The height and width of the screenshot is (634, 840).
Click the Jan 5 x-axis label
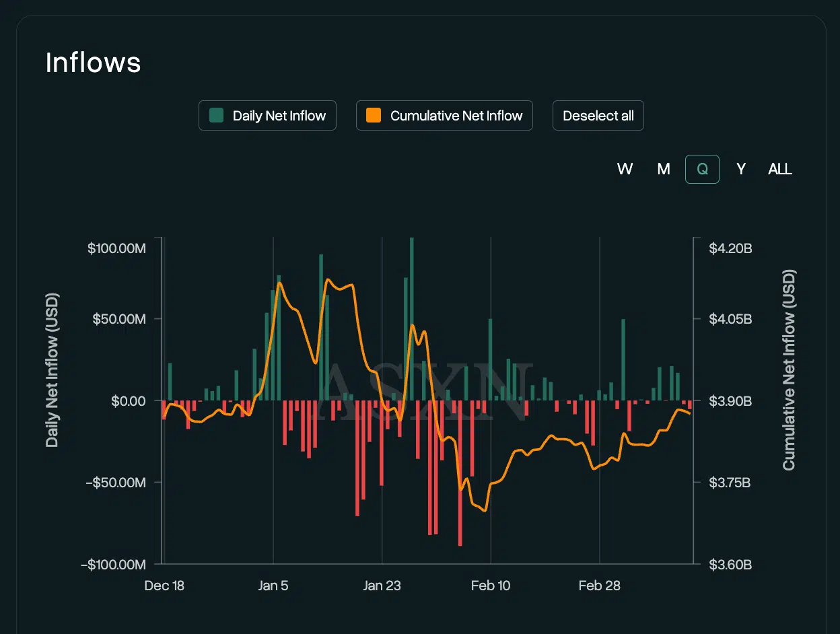273,586
